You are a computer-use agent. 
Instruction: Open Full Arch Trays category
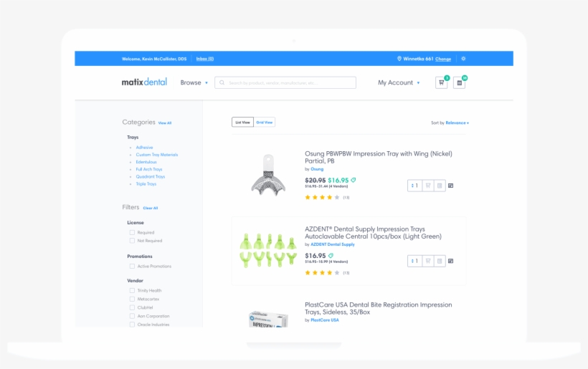coord(149,169)
